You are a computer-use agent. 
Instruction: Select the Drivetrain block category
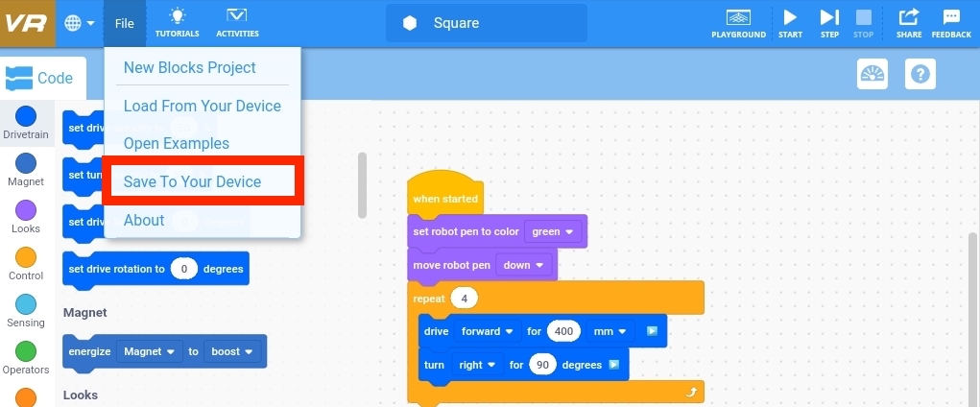point(26,123)
